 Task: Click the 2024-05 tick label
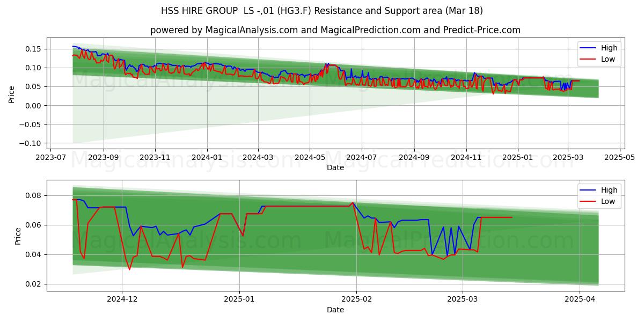[310, 158]
